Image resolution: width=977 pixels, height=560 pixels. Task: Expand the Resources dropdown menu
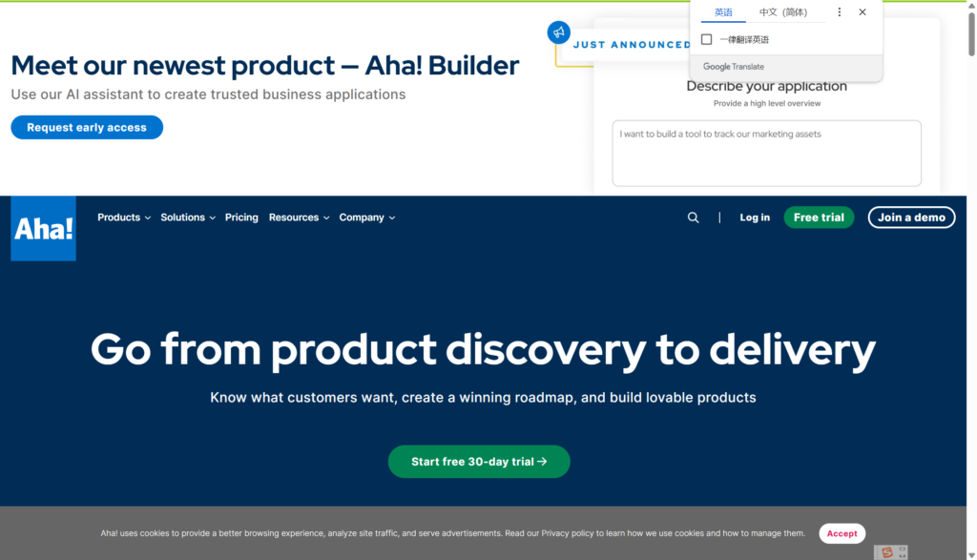[299, 218]
